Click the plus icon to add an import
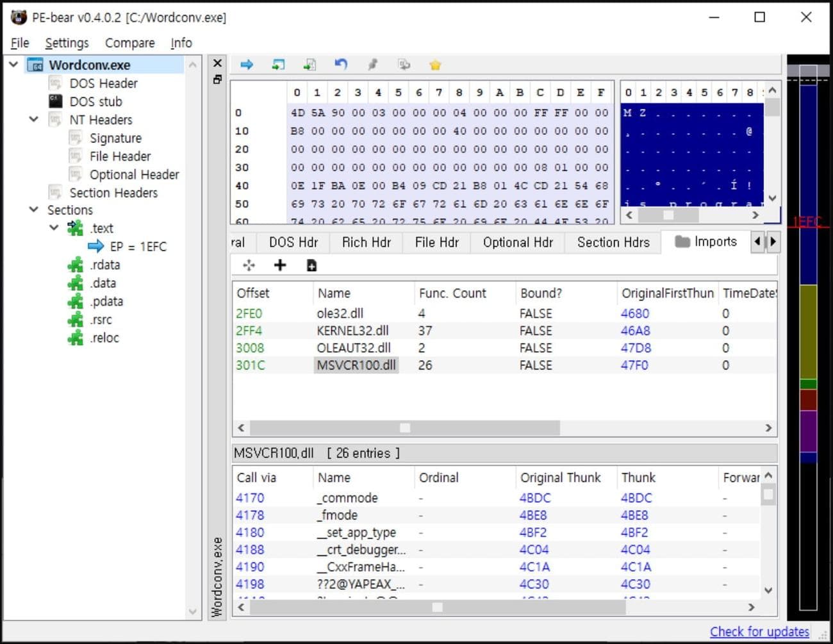 coord(280,265)
